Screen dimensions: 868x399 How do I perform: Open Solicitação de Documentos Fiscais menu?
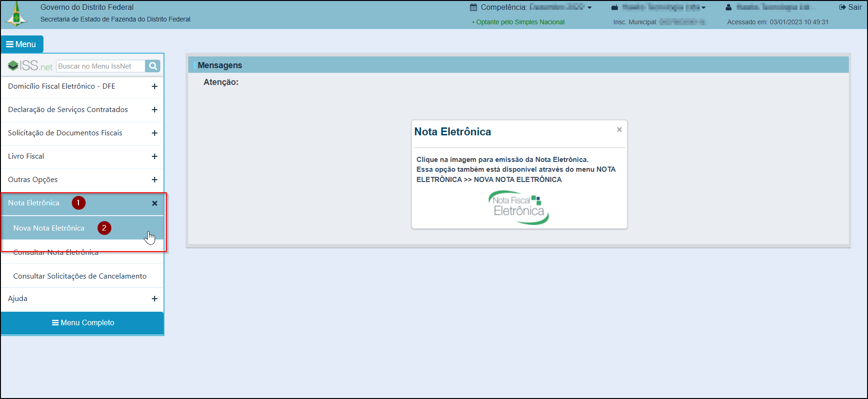82,133
